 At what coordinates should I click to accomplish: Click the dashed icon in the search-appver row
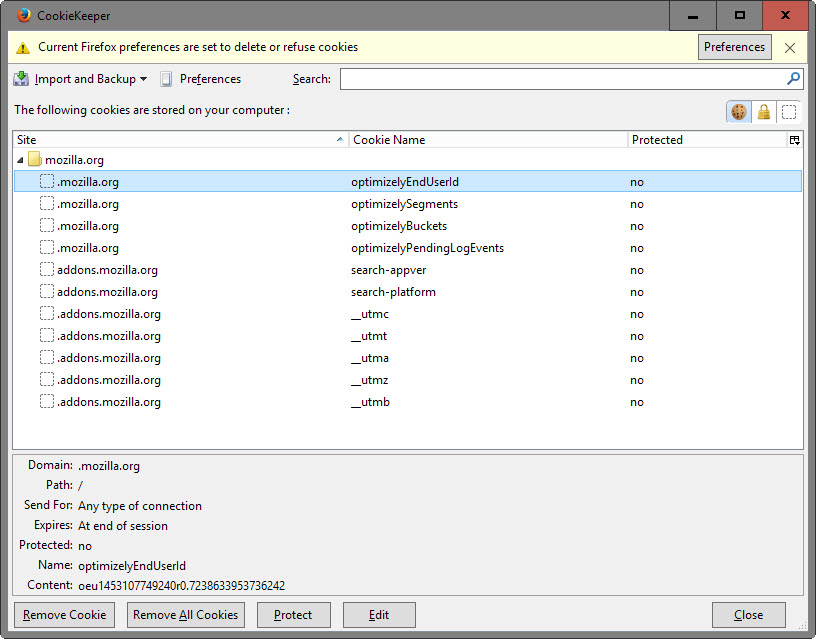[47, 269]
